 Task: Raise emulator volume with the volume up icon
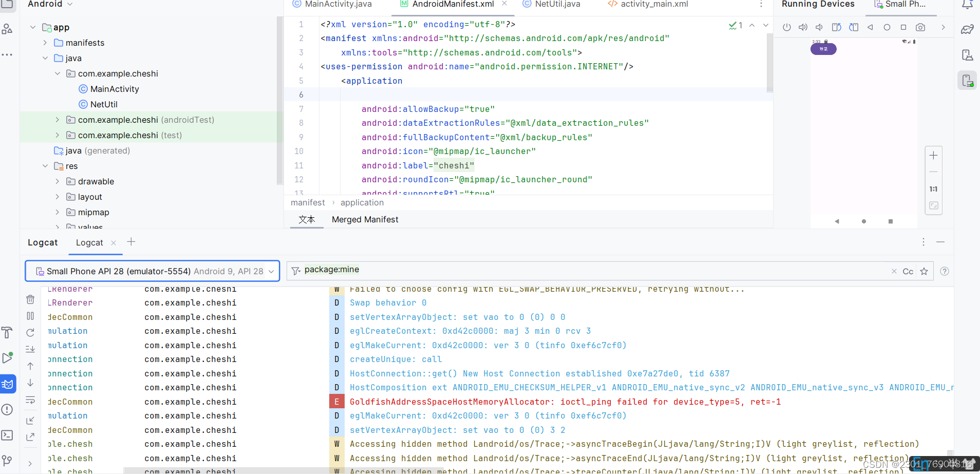pyautogui.click(x=803, y=27)
